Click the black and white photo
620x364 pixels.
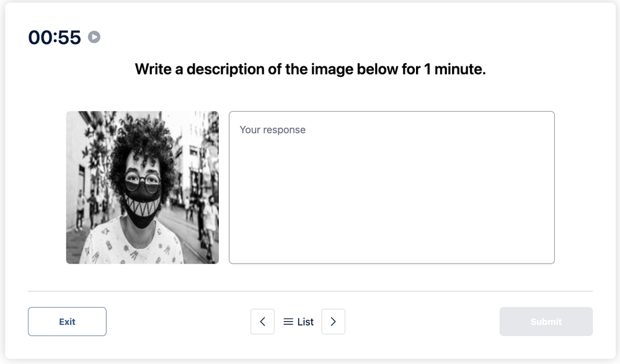(x=142, y=187)
